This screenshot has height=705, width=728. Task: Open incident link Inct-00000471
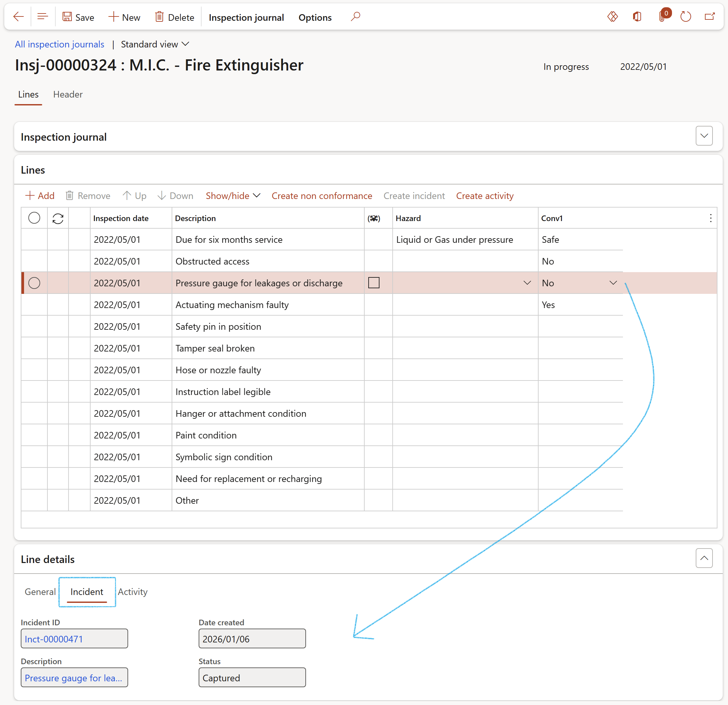click(54, 639)
